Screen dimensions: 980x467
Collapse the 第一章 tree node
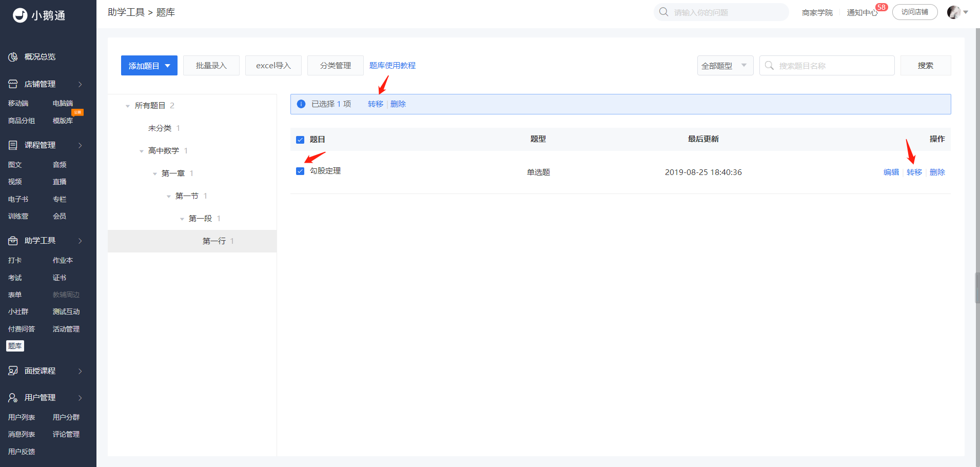point(155,174)
